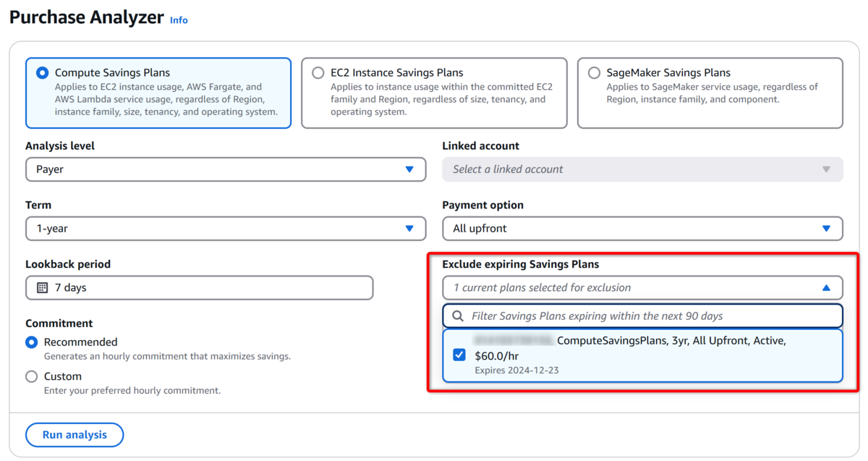
Task: Click the magnifier icon in filter box
Action: tap(458, 316)
